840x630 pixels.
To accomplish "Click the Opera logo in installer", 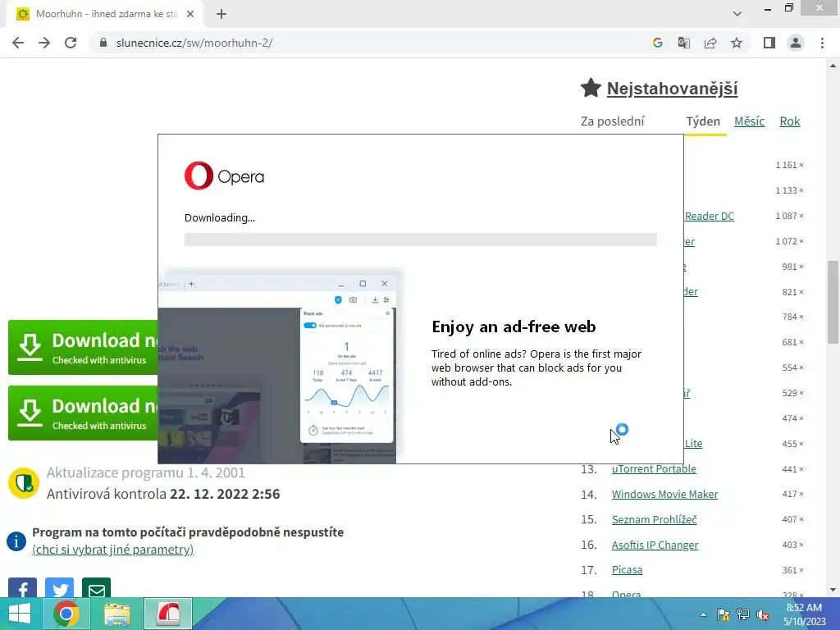I will click(224, 176).
